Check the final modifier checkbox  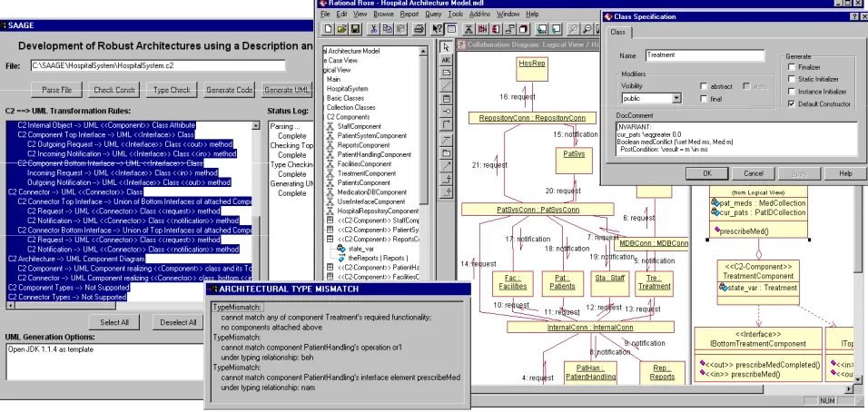pyautogui.click(x=704, y=99)
